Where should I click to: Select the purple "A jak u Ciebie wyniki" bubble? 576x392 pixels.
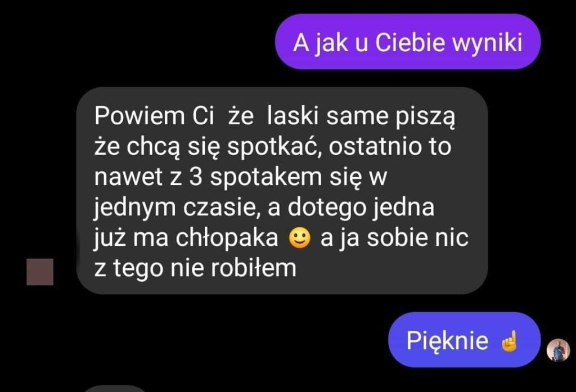point(408,42)
